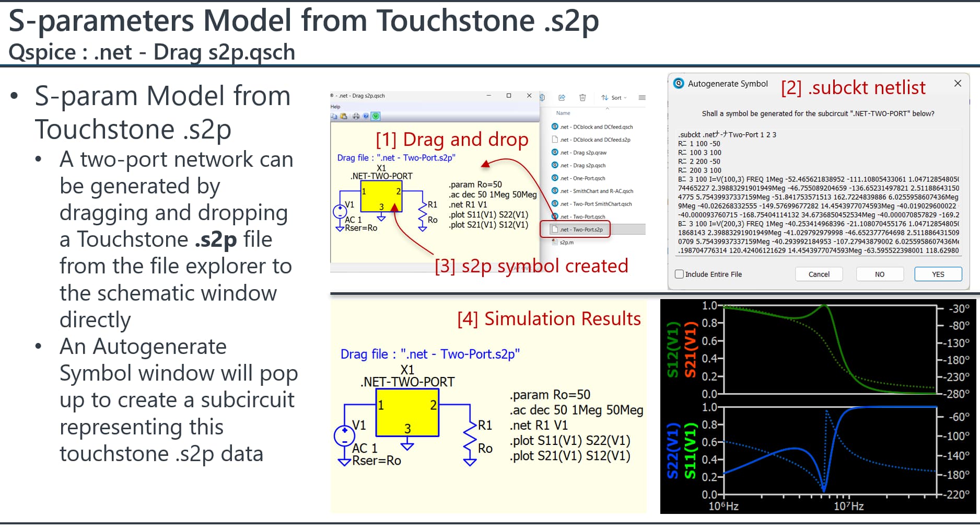Click the Paste icon in Qspice toolbar
980x527 pixels.
(344, 116)
